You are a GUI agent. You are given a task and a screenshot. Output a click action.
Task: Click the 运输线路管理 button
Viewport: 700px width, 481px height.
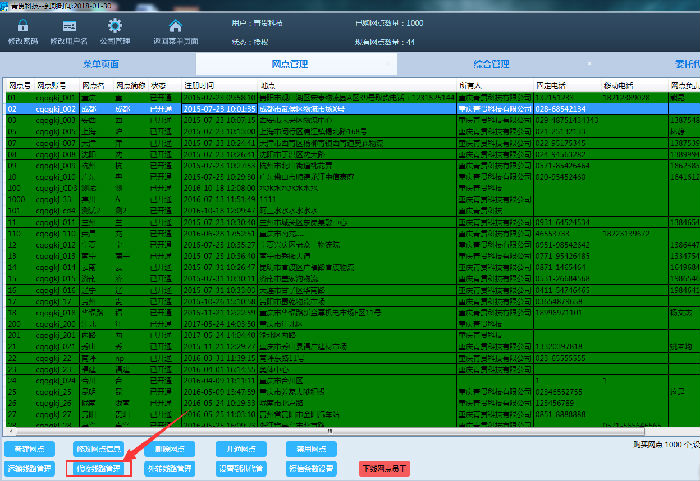30,468
